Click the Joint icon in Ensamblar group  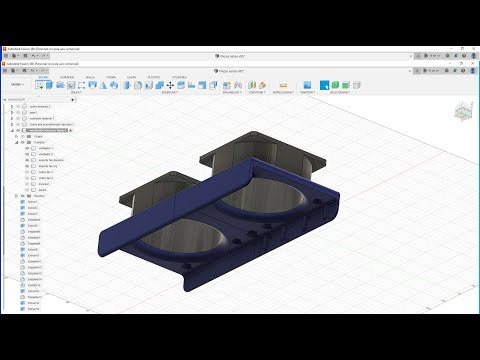(238, 85)
